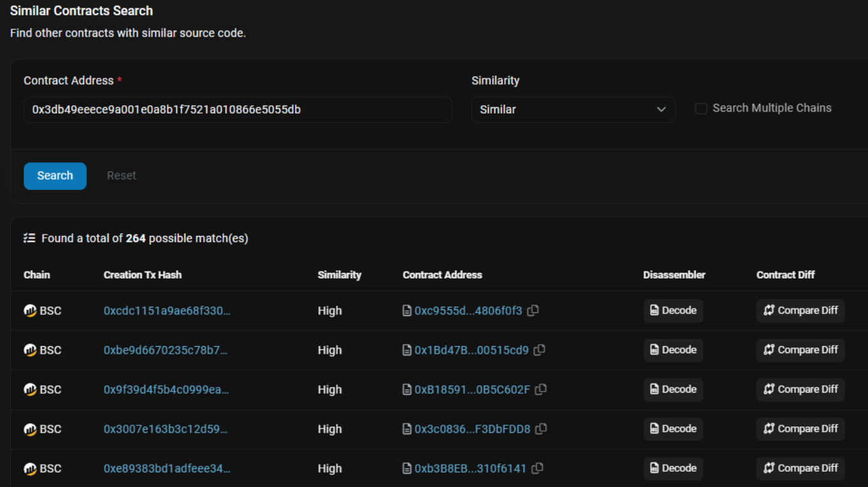Screen dimensions: 868x487
Task: Copy contract address 0x1Bd47B...00515cd9
Action: pos(540,350)
